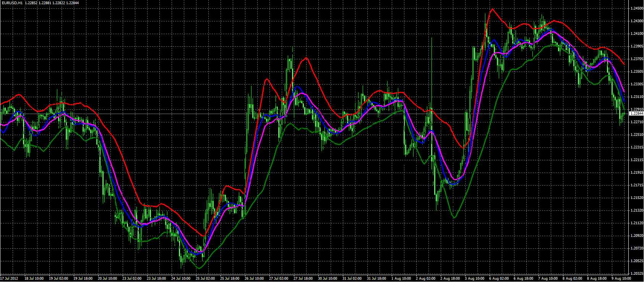Select the 23 Jul 02:00 time label
Image resolution: width=644 pixels, height=282 pixels.
tap(132, 279)
